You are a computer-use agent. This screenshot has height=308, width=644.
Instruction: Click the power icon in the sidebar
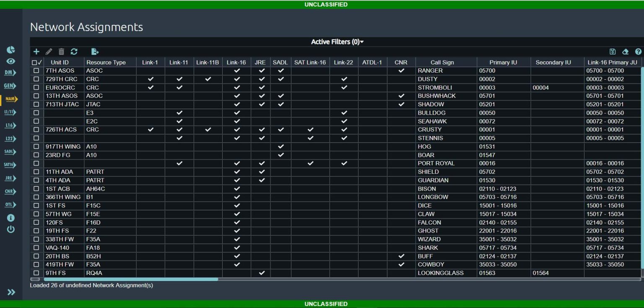tap(10, 230)
